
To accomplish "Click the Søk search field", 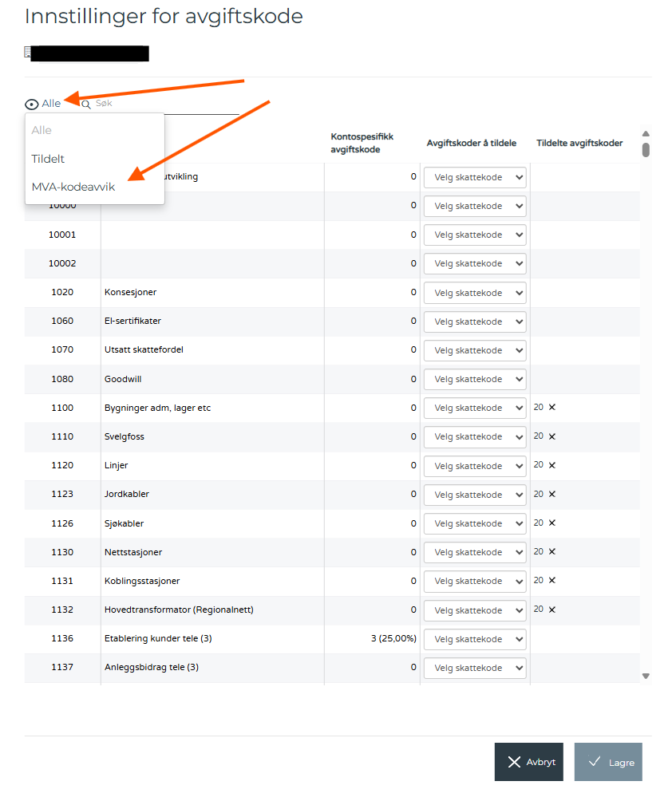I will (x=164, y=104).
